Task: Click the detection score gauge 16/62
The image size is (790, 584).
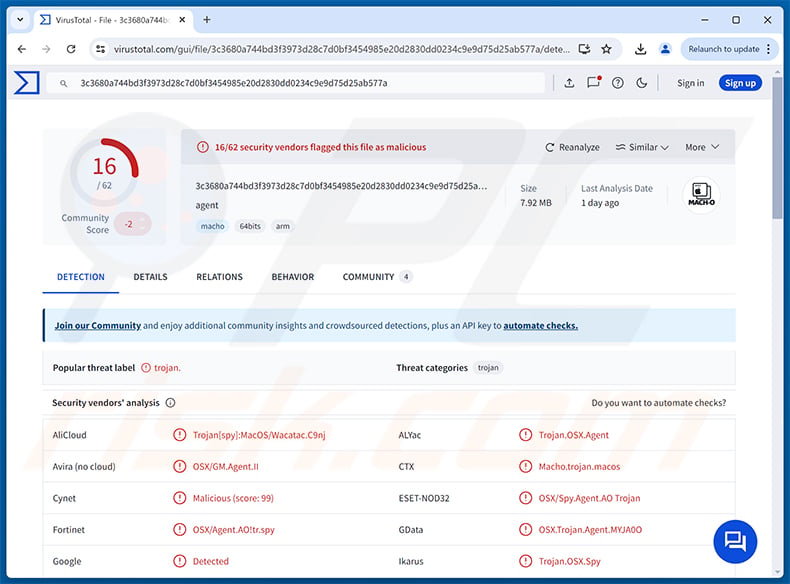Action: (x=104, y=172)
